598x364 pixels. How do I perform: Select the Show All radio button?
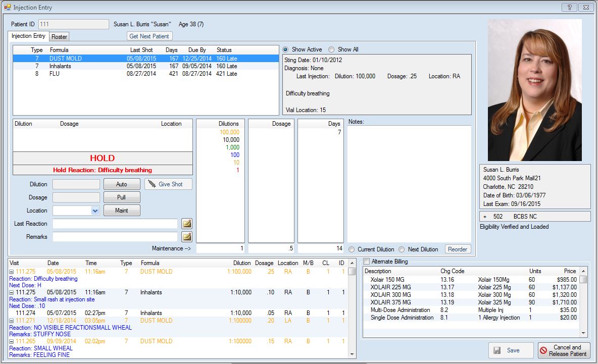click(x=331, y=49)
